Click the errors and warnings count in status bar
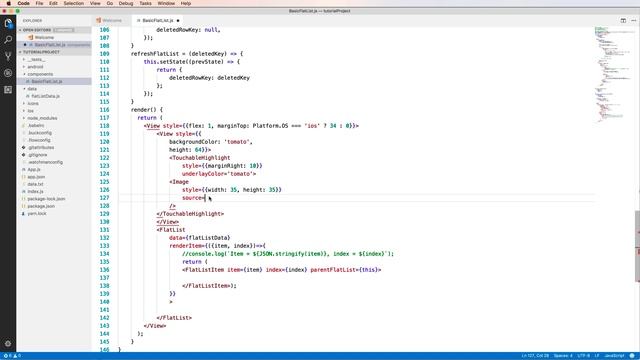The height and width of the screenshot is (360, 640). 12,356
